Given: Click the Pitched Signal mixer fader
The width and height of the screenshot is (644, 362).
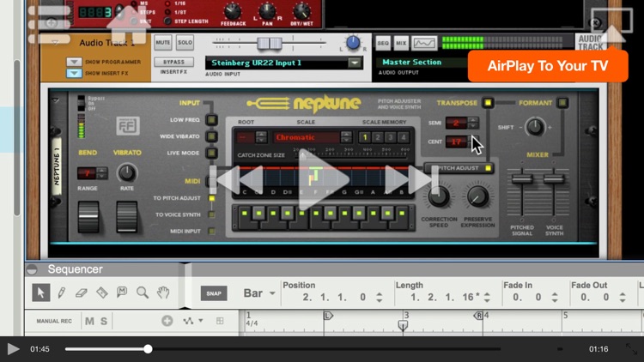Looking at the screenshot, I should 522,179.
